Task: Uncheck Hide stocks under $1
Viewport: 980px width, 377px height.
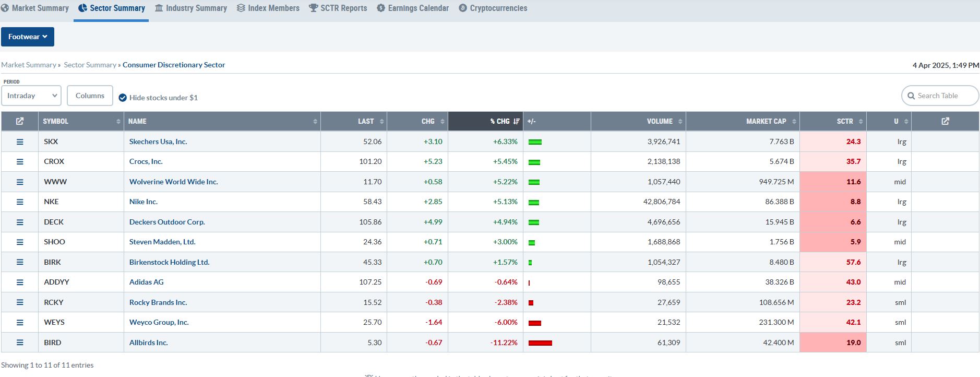Action: click(x=123, y=98)
